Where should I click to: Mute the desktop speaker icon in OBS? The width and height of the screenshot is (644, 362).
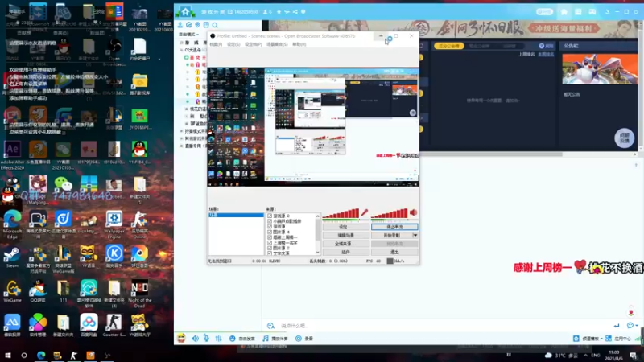pyautogui.click(x=413, y=212)
